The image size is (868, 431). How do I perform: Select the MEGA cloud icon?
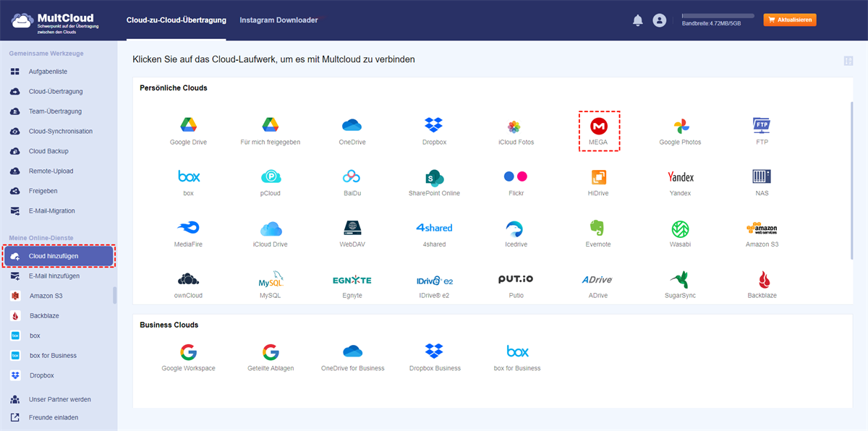(x=598, y=125)
